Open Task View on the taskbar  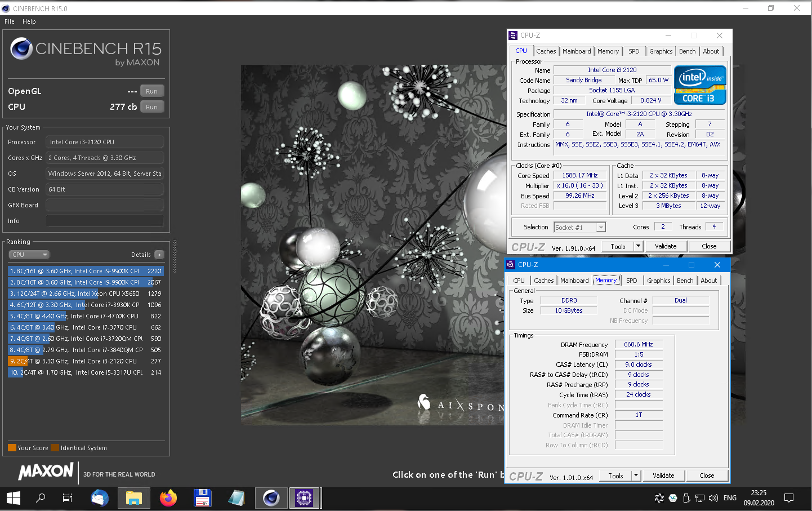pos(67,498)
